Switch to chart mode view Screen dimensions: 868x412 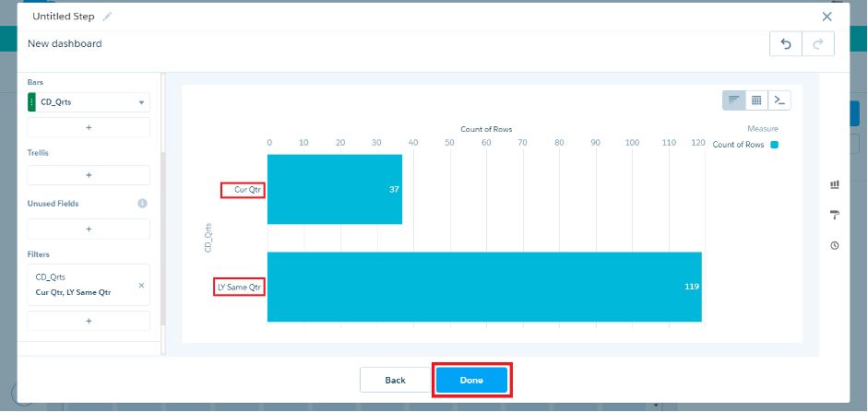pos(734,100)
